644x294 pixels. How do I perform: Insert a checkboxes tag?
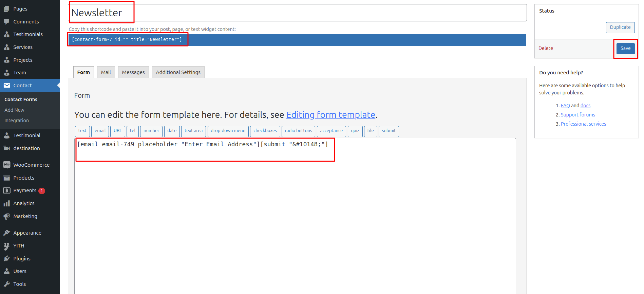click(x=265, y=131)
